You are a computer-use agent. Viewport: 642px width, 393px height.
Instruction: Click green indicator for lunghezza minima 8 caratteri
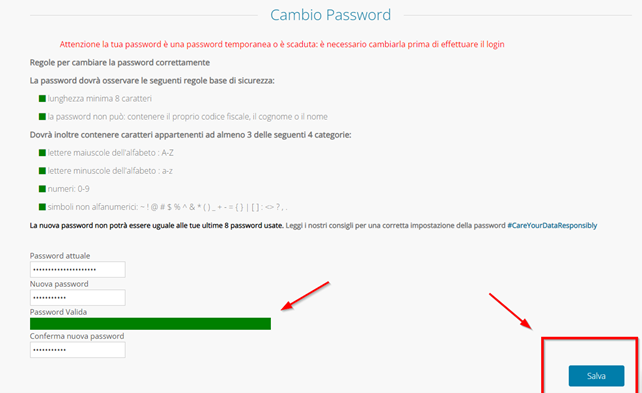tap(42, 99)
